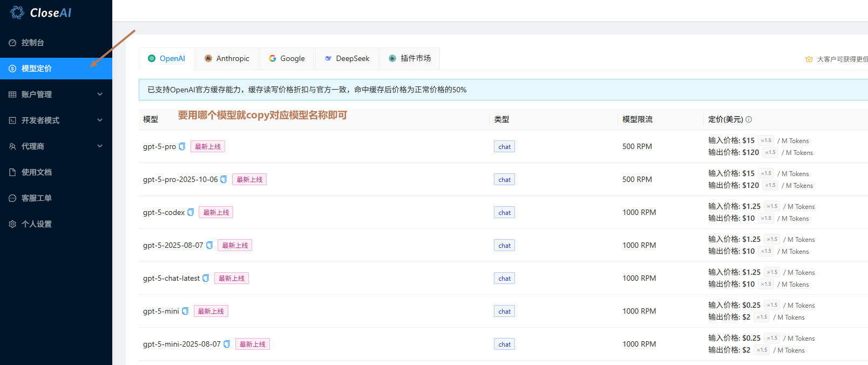Expand the 代理商 submenu chevron
The image size is (868, 365).
pyautogui.click(x=100, y=146)
